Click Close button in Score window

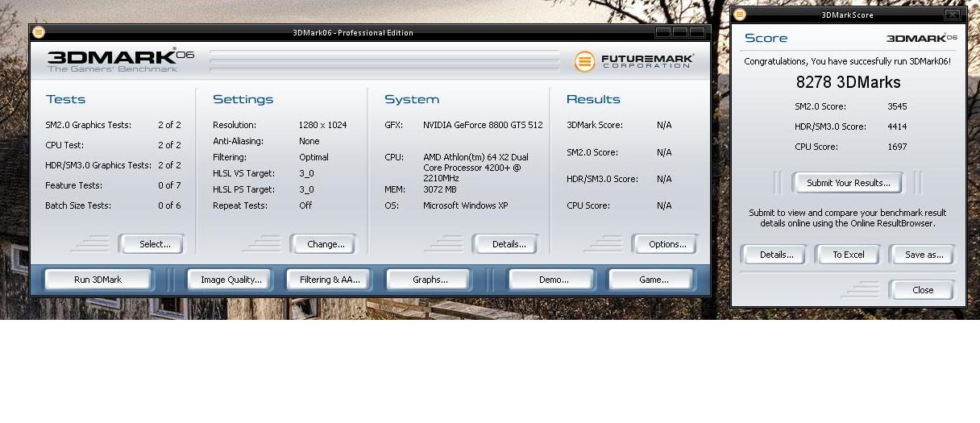point(923,290)
